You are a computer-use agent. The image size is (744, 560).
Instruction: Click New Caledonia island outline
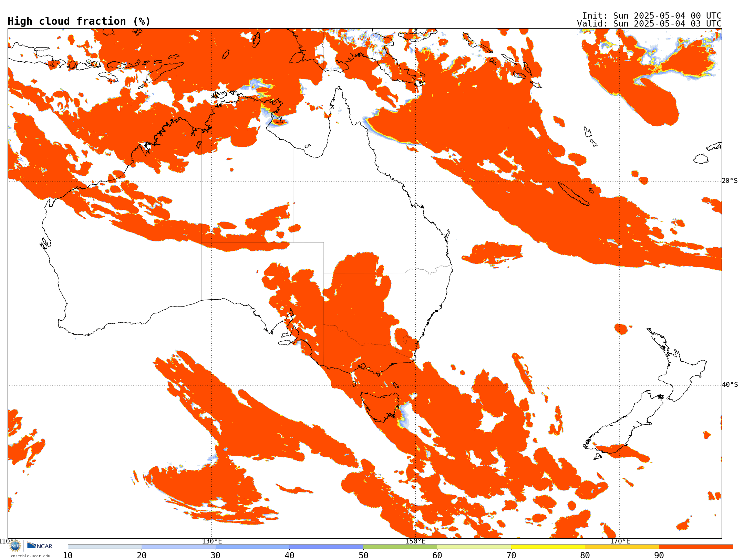pyautogui.click(x=573, y=194)
